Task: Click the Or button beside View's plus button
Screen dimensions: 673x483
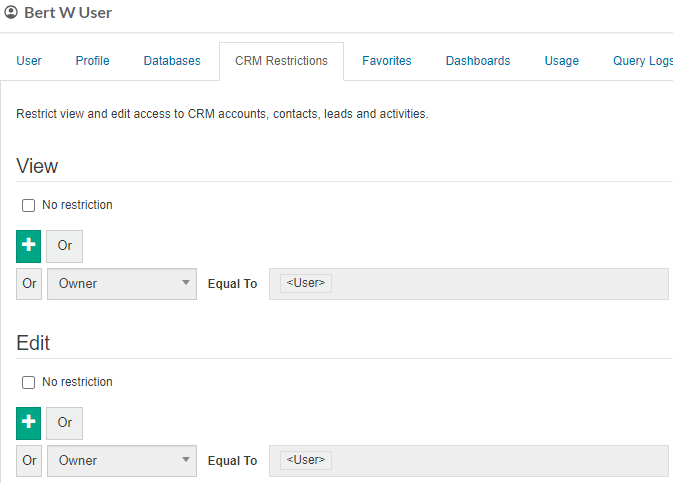Action: (64, 246)
